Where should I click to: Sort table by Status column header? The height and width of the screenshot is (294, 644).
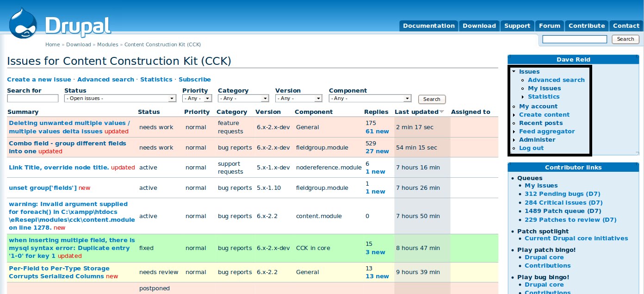[149, 112]
